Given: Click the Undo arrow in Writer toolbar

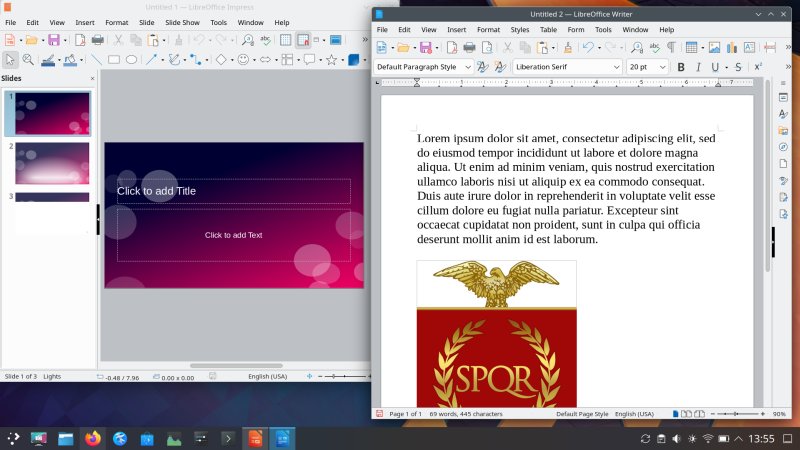Looking at the screenshot, I should [x=588, y=47].
